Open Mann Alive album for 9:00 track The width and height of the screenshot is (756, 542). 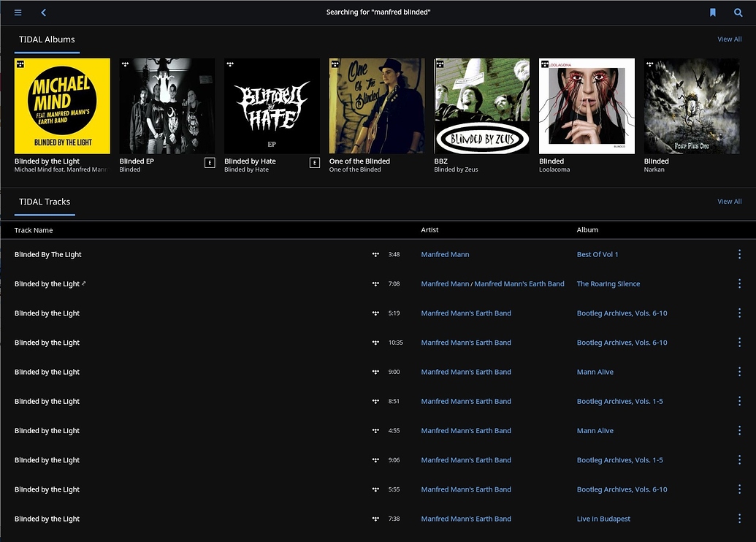(595, 372)
